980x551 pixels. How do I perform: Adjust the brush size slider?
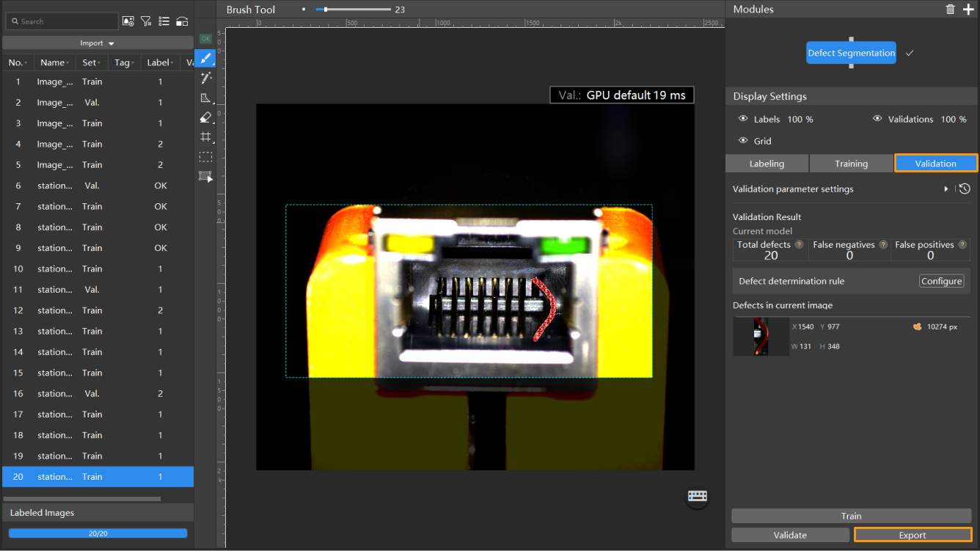(x=353, y=10)
